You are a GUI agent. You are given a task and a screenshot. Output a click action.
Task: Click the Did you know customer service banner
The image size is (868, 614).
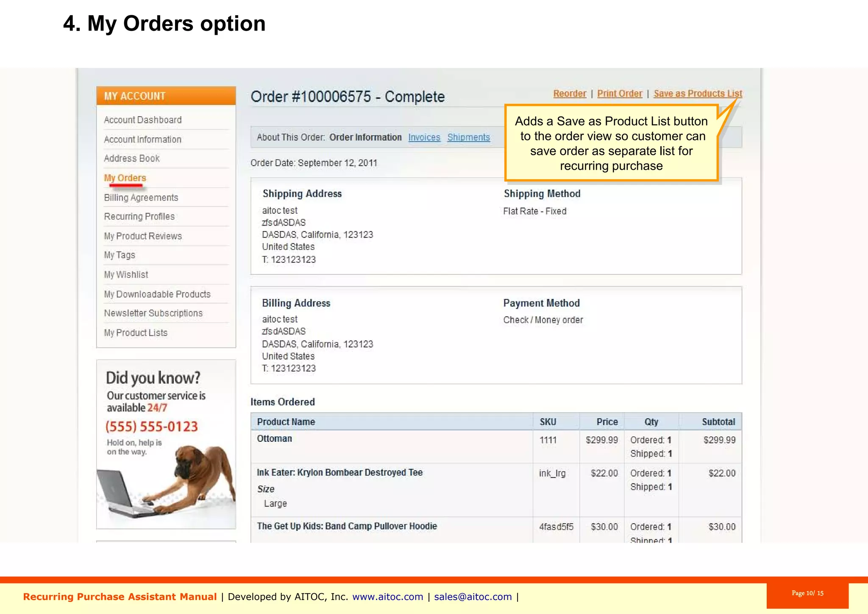pyautogui.click(x=166, y=444)
